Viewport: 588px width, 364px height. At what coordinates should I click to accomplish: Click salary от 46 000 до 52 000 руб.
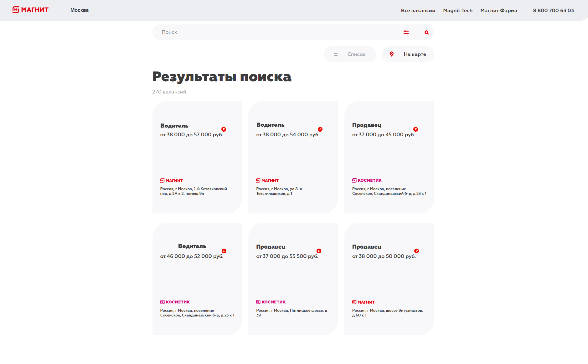point(192,256)
